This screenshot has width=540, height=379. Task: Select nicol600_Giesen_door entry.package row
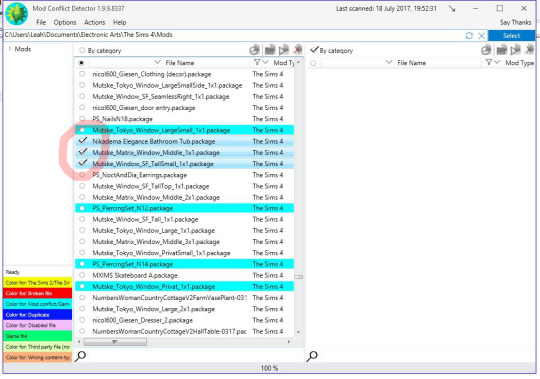tap(185, 108)
